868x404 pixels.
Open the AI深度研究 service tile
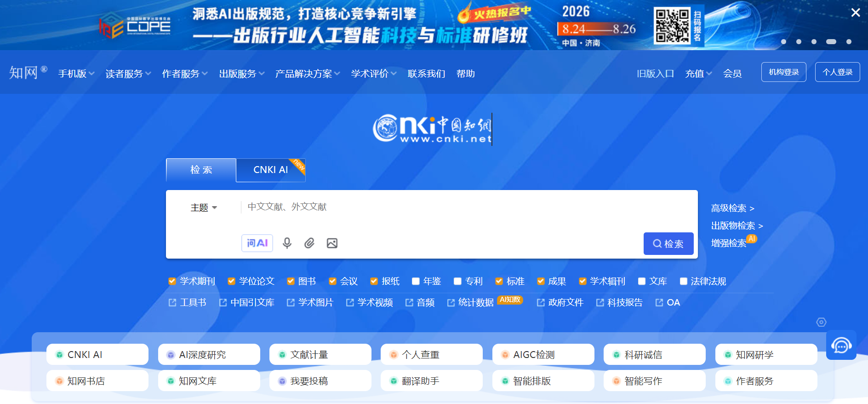click(x=209, y=354)
